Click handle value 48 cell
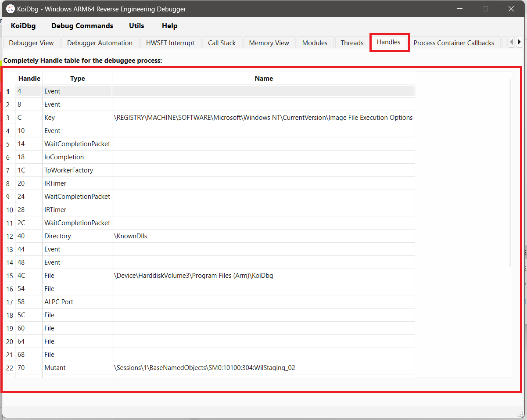Screen dimensions: 527x420 29,262
